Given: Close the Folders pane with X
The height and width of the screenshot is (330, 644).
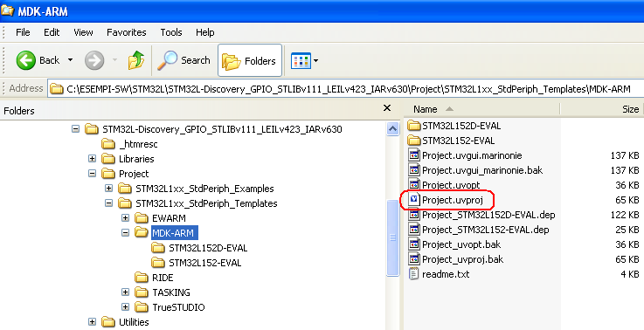Looking at the screenshot, I should (387, 108).
